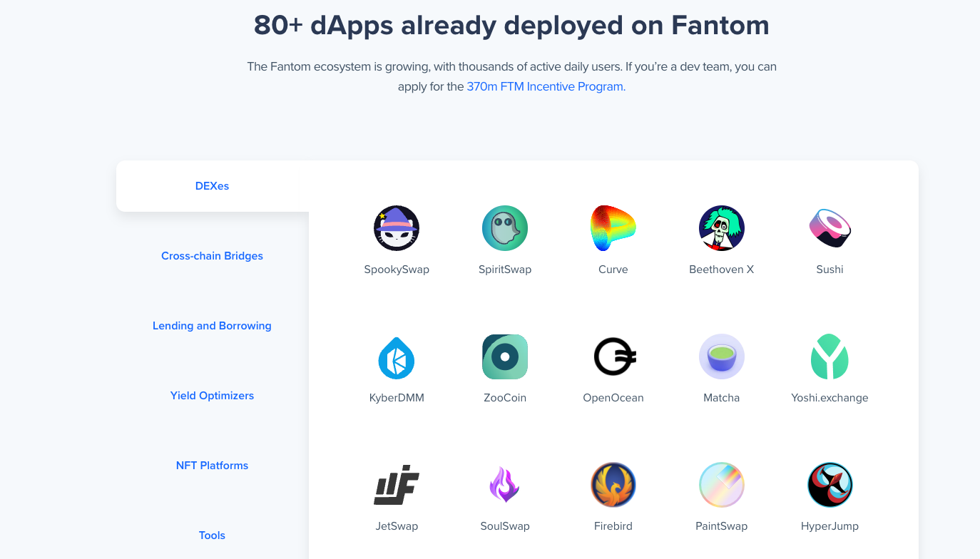
Task: Open the Matcha tea cup icon
Action: pyautogui.click(x=722, y=357)
